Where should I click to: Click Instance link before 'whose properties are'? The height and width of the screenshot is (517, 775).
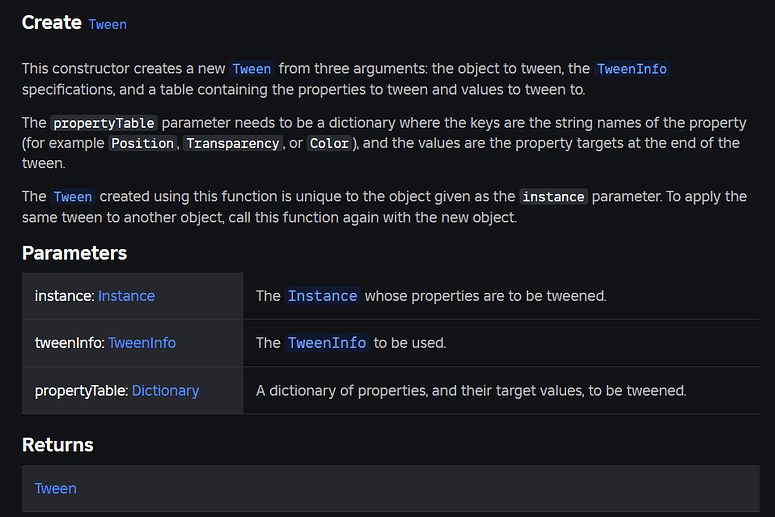(x=322, y=296)
